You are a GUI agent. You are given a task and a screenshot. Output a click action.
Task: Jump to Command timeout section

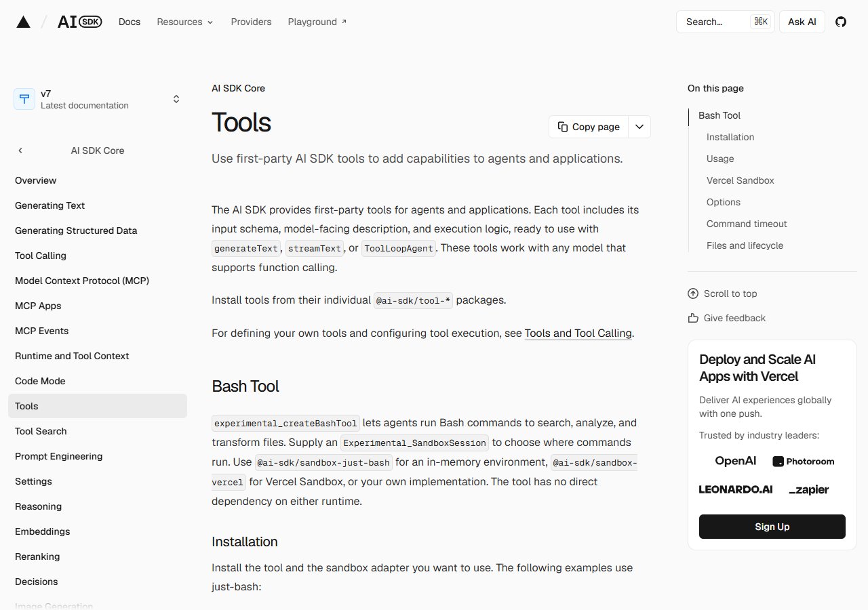click(747, 224)
